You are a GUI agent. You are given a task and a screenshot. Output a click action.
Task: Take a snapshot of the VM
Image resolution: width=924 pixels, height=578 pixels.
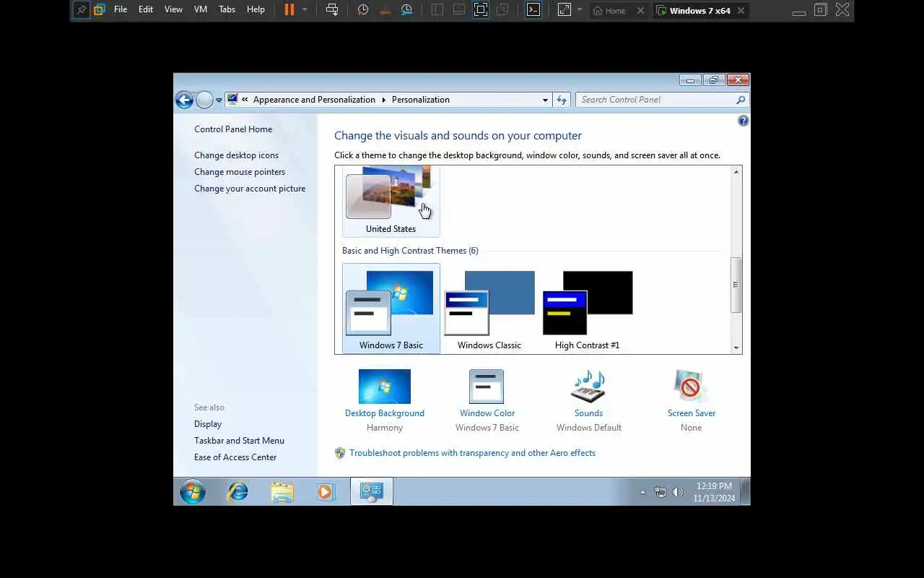coord(363,10)
